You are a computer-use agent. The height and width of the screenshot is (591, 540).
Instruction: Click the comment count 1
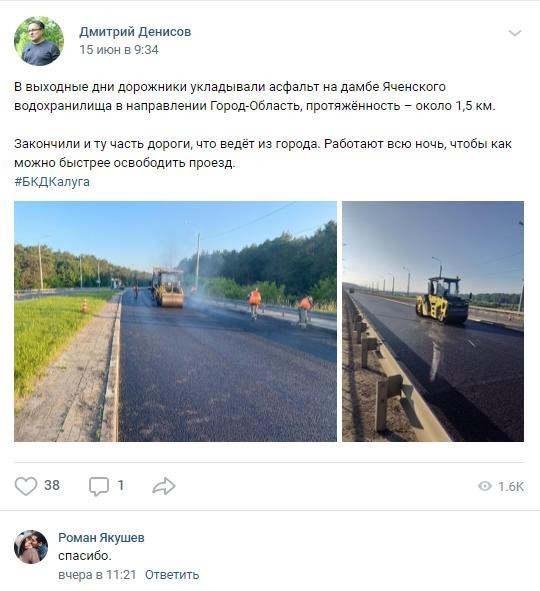point(121,485)
